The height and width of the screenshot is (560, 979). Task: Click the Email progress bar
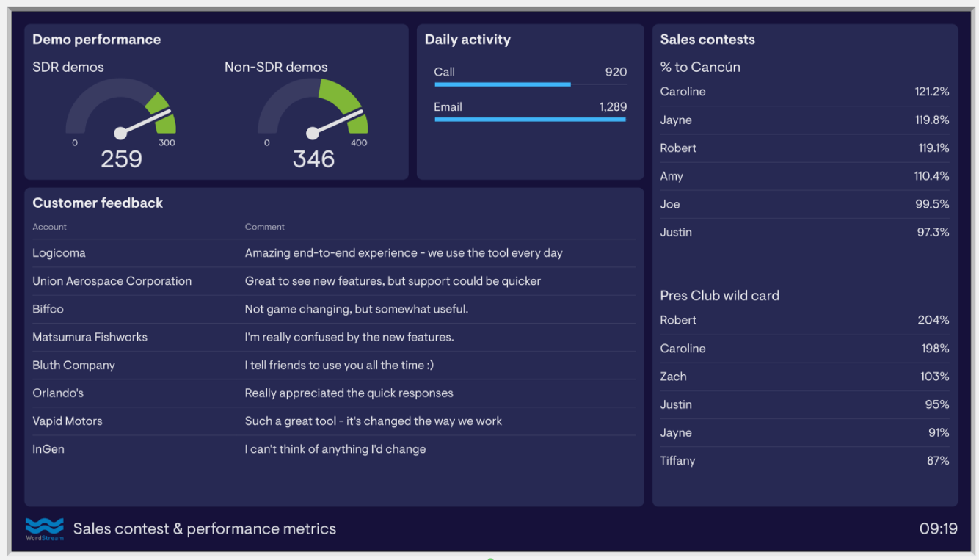coord(530,118)
